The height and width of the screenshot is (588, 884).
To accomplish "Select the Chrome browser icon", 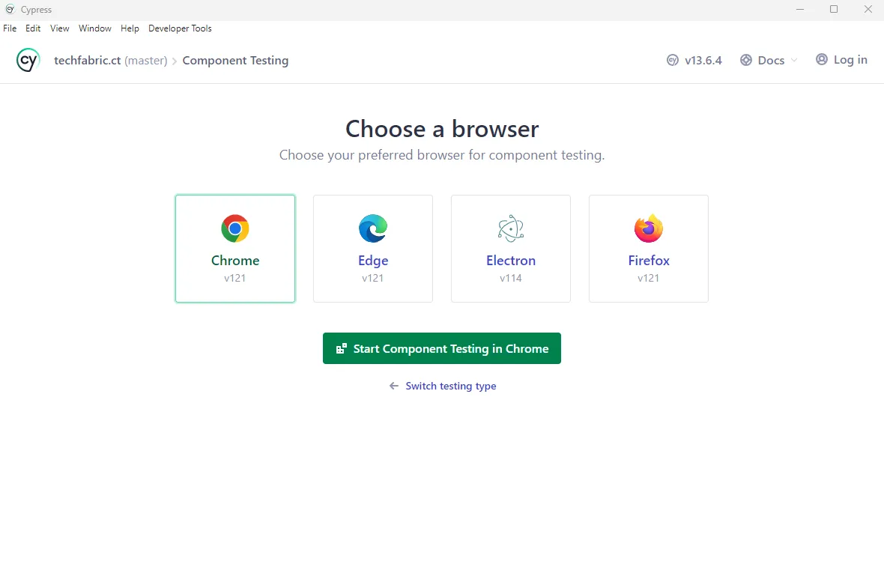I will pos(235,228).
